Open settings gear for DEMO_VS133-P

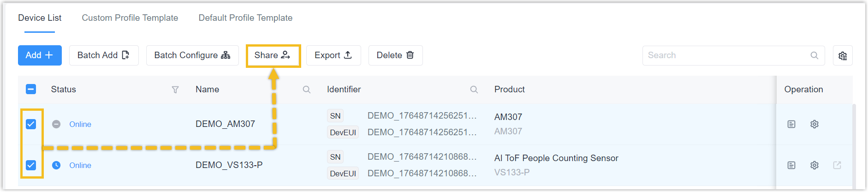[x=814, y=165]
